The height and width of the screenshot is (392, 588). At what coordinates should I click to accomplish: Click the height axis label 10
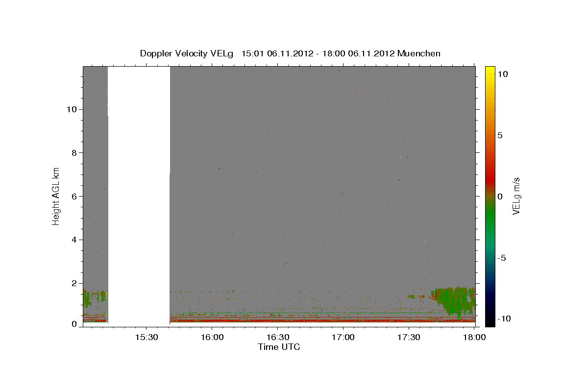pyautogui.click(x=71, y=109)
